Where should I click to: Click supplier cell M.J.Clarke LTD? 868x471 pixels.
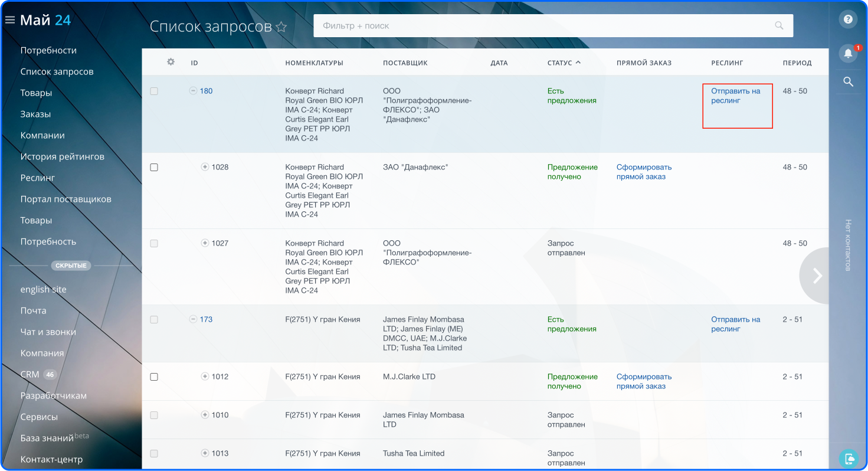click(x=409, y=377)
